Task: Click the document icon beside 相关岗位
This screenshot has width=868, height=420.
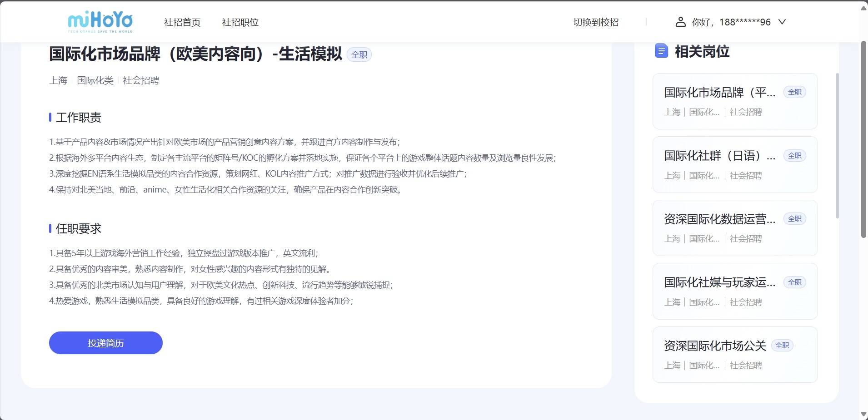Action: click(661, 51)
